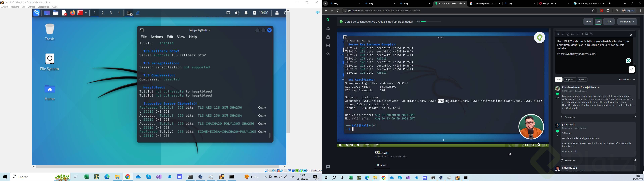Viewport: 644px width, 181px height.
Task: Switch to Kali workspace 3
Action: [111, 13]
